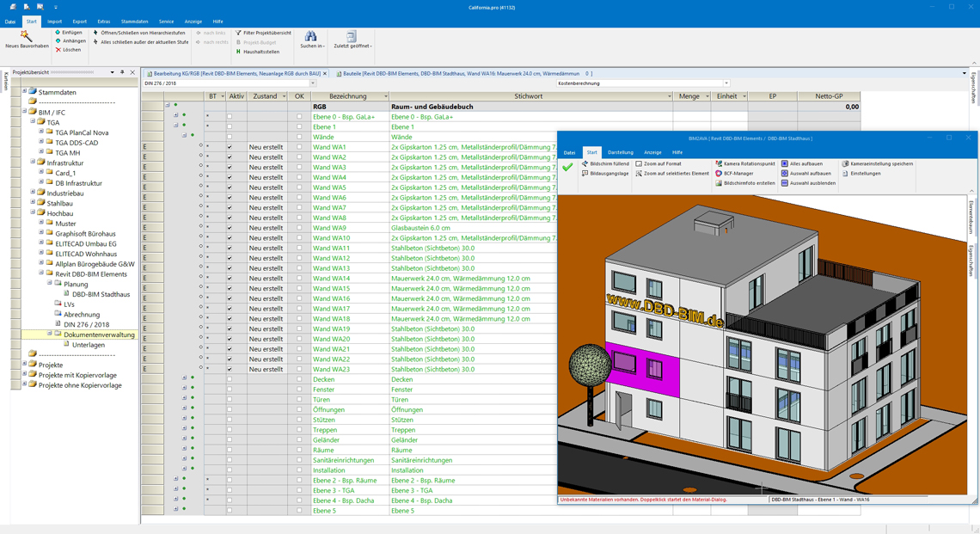The width and height of the screenshot is (980, 534).
Task: Click Glasbaustein 6.0 cm Stichwort cell
Action: tap(420, 228)
